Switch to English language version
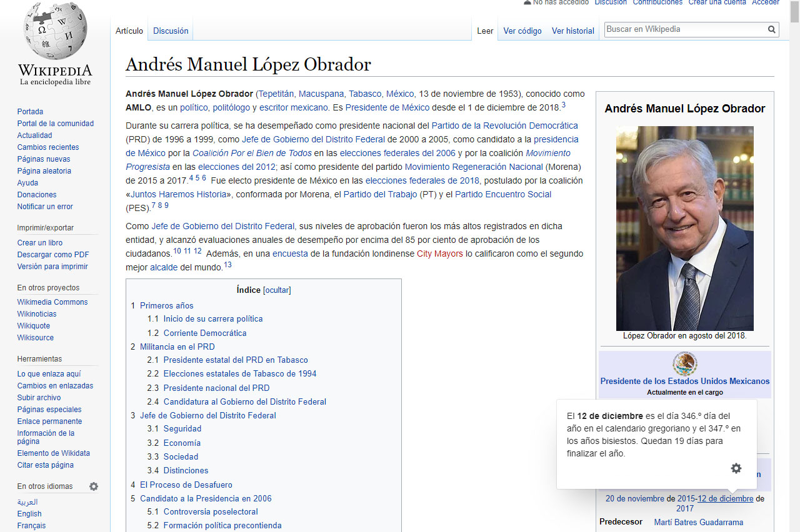Viewport: 800px width, 532px height. point(29,514)
